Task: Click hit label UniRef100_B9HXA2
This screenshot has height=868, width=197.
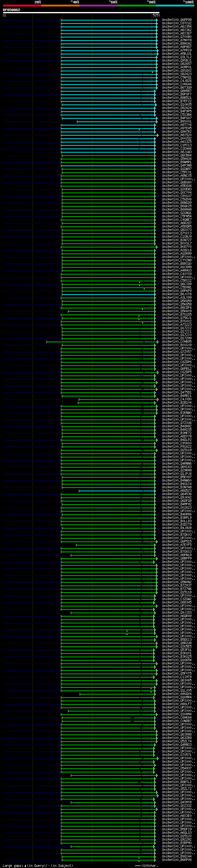Action: point(176,43)
